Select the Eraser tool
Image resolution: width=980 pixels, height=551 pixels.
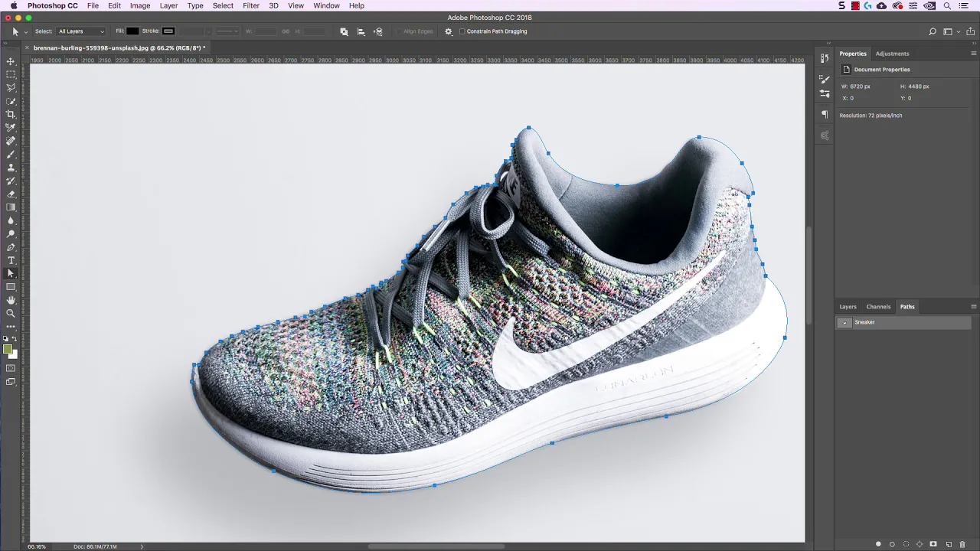11,194
